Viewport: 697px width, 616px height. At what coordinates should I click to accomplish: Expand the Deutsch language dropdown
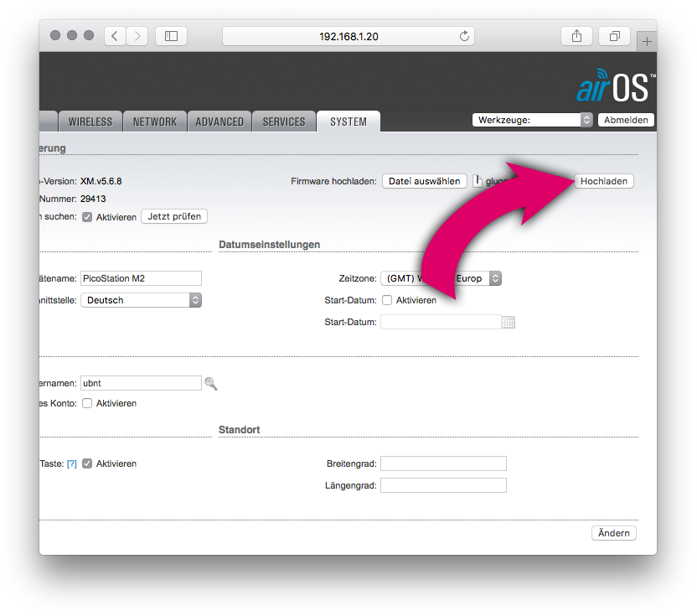point(141,300)
